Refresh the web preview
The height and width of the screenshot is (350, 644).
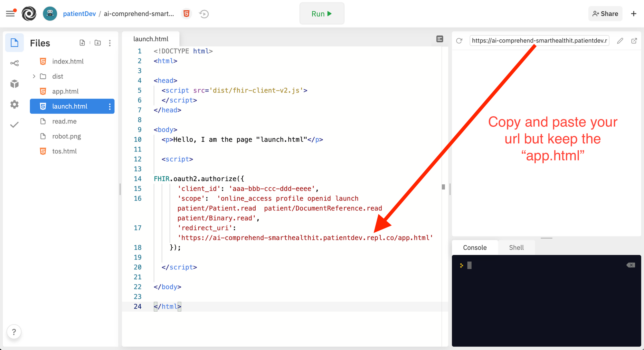point(459,41)
